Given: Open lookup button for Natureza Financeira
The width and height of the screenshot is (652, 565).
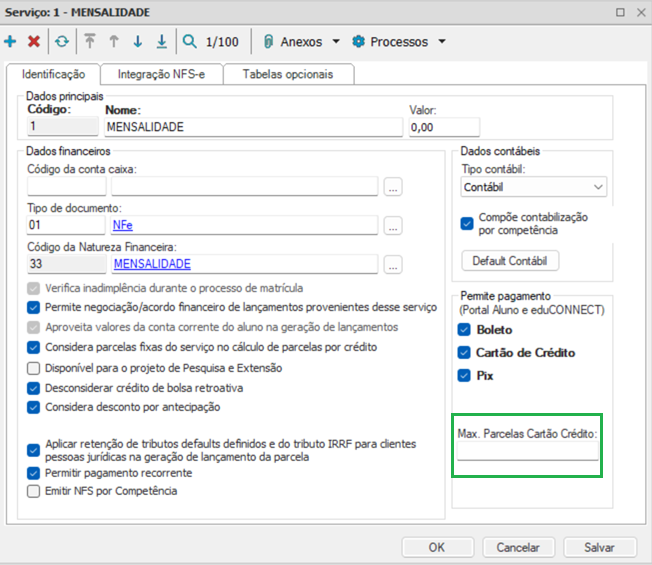Looking at the screenshot, I should (x=393, y=264).
